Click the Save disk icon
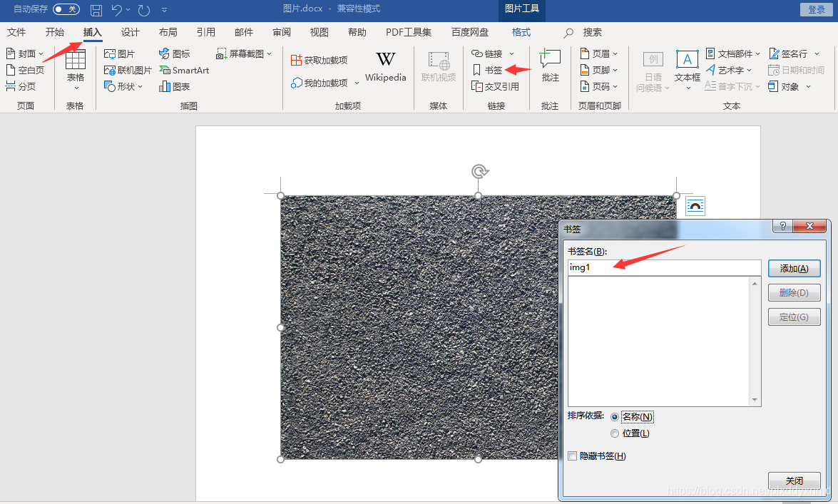 click(x=96, y=9)
